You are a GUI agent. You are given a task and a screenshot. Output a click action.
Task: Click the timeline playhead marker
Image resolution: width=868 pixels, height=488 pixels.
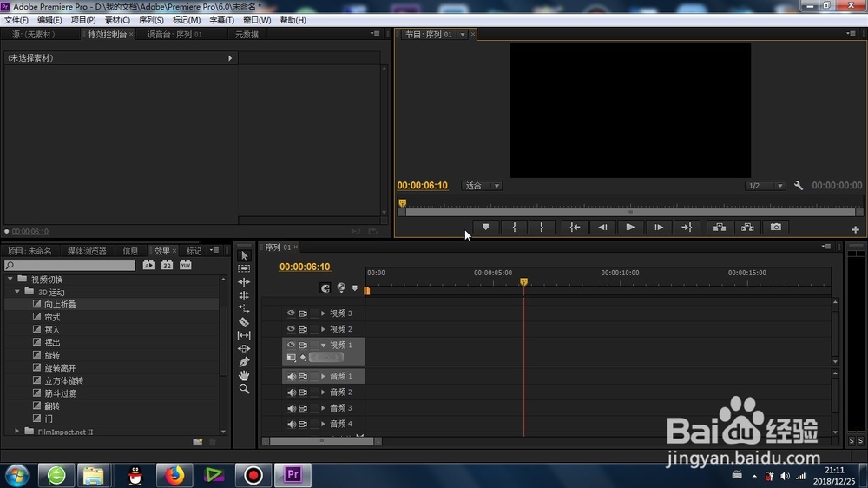click(x=523, y=282)
